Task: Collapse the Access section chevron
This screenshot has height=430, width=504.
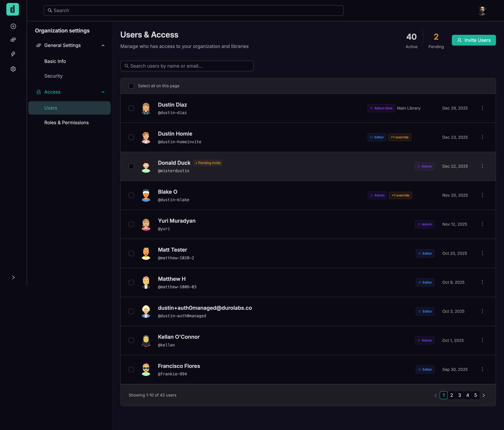Action: 103,92
